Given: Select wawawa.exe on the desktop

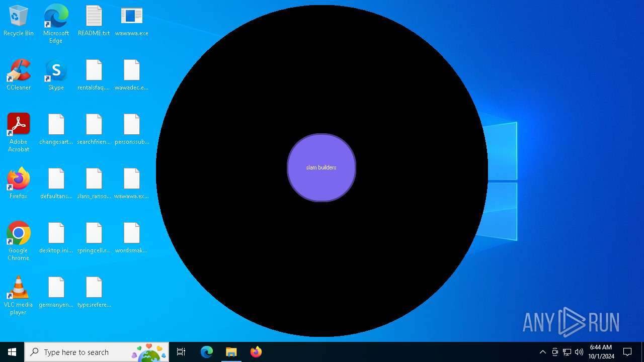Looking at the screenshot, I should click(x=131, y=21).
